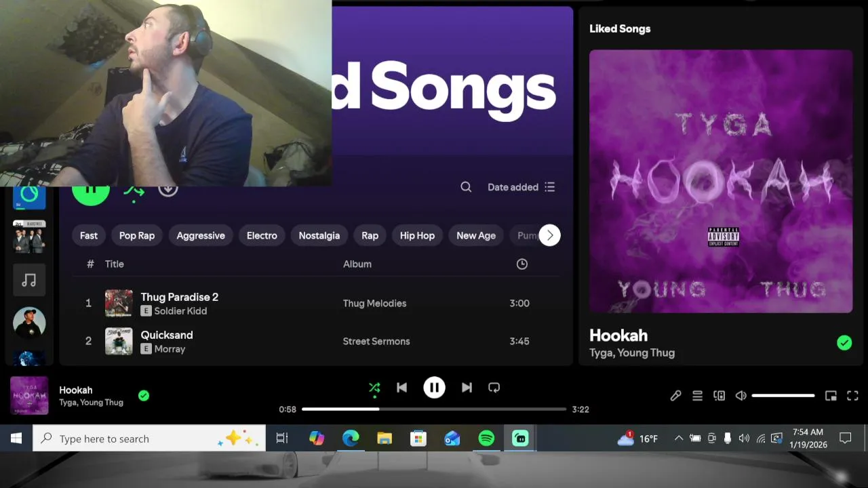Launch Copilot from the taskbar
The height and width of the screenshot is (488, 868).
tap(317, 439)
